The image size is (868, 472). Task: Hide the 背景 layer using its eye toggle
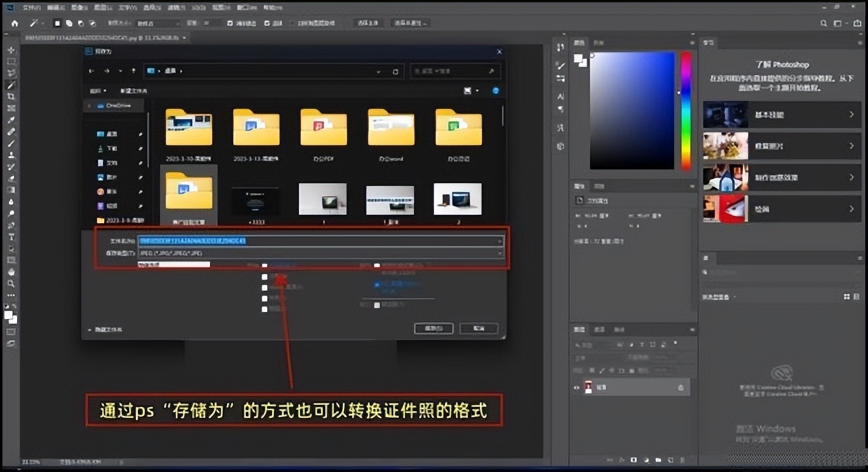[x=577, y=387]
